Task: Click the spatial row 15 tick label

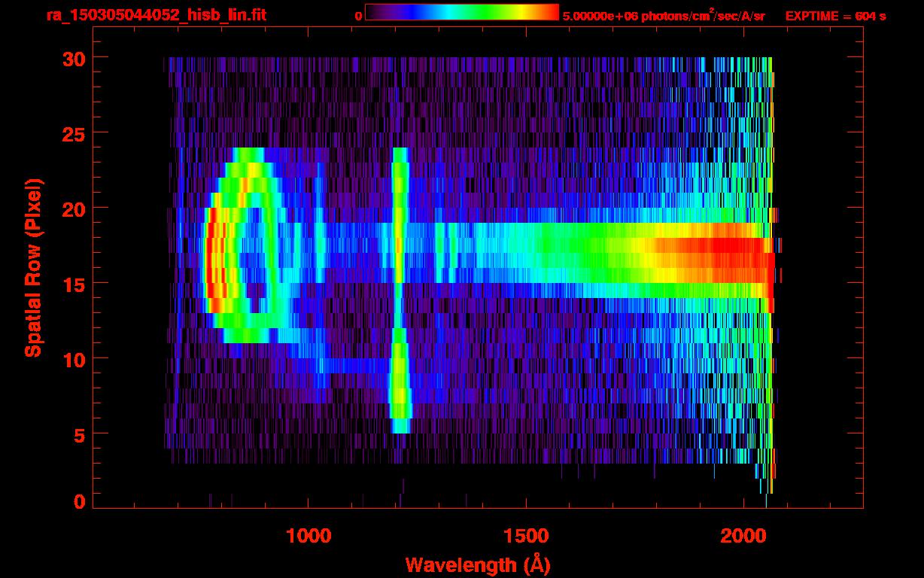Action: coord(73,284)
